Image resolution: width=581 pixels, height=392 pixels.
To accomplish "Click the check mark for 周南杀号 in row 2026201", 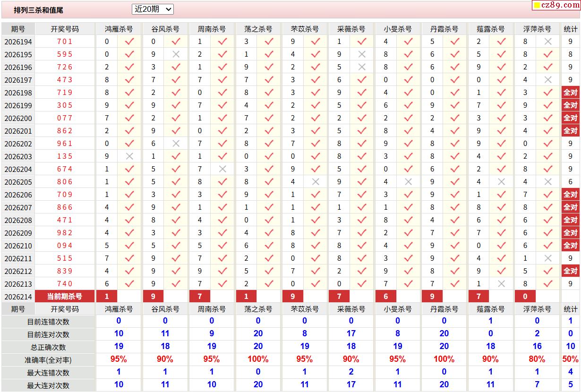I will pos(222,131).
